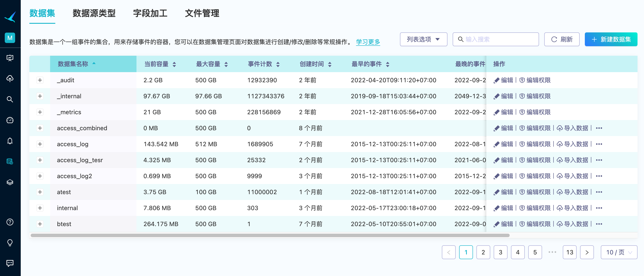Click 导入数据 for the access_combined row

point(573,128)
